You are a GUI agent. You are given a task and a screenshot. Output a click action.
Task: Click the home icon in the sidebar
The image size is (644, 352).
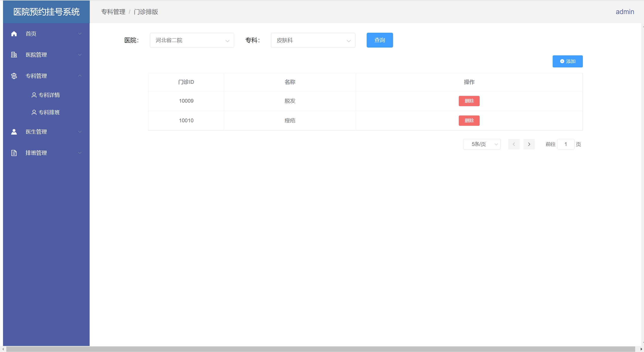(x=14, y=34)
